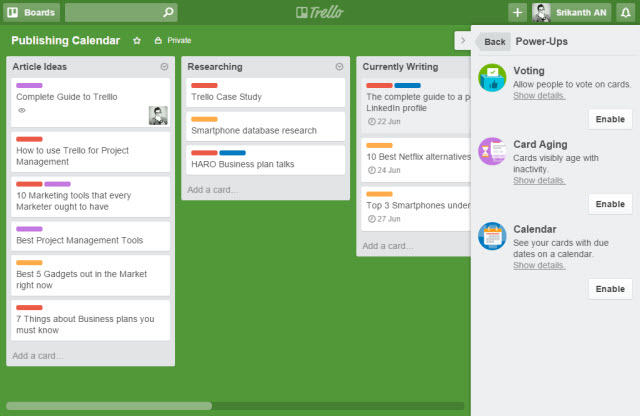Click purple label on Complete Guide card

29,85
